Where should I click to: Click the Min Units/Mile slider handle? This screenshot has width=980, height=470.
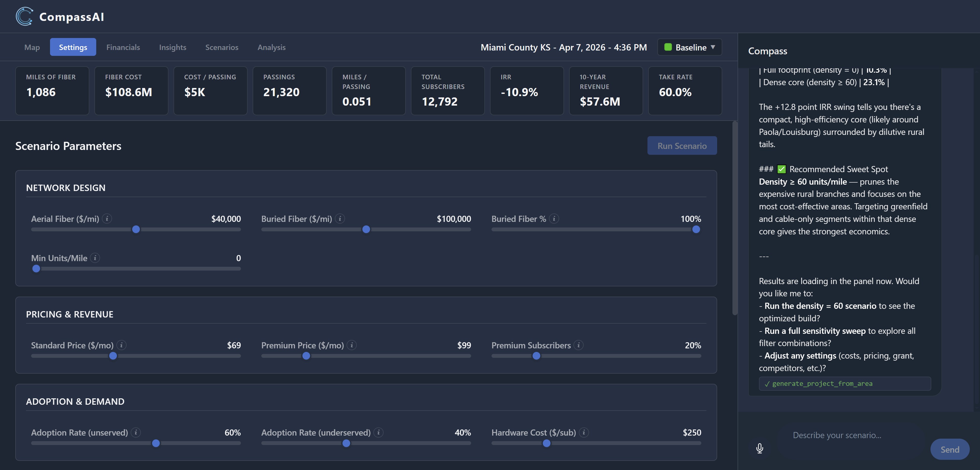36,269
